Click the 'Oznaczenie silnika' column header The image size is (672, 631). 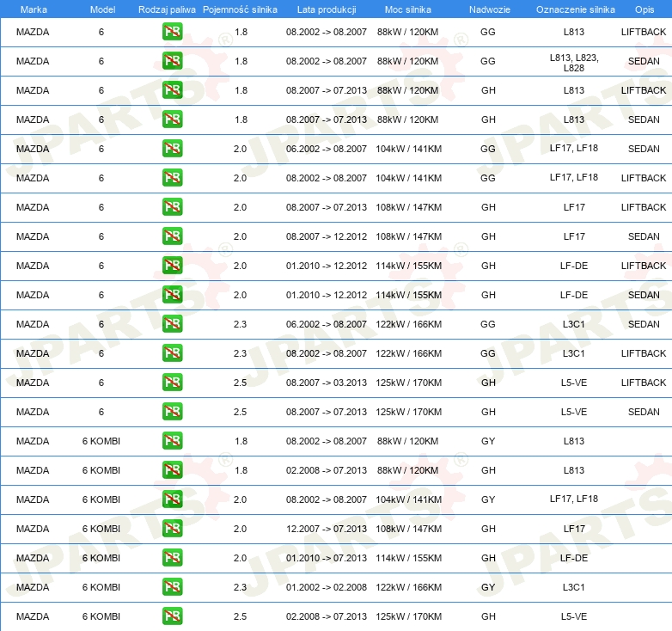[x=574, y=9]
